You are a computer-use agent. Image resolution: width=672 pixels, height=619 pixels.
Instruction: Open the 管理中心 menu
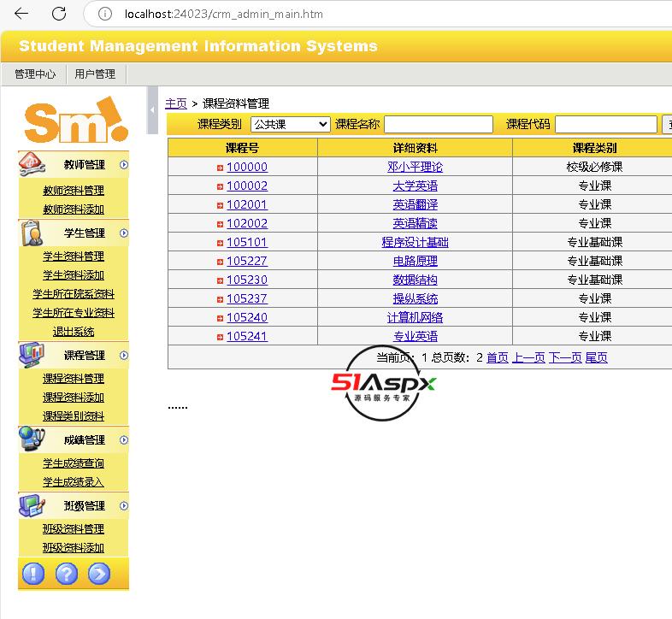[35, 74]
